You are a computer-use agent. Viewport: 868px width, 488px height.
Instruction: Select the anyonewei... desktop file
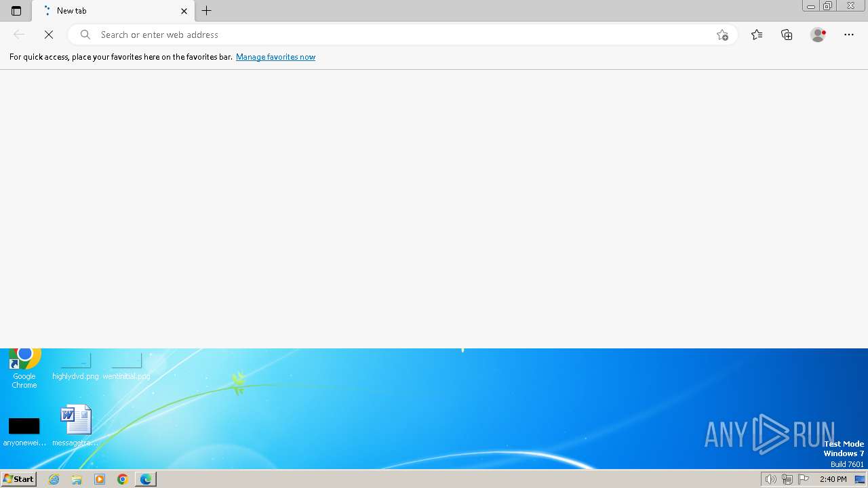click(24, 432)
